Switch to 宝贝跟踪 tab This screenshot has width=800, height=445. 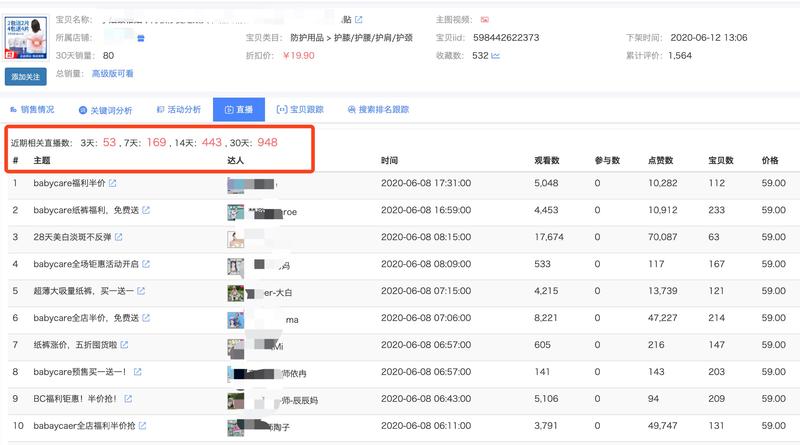(x=300, y=109)
